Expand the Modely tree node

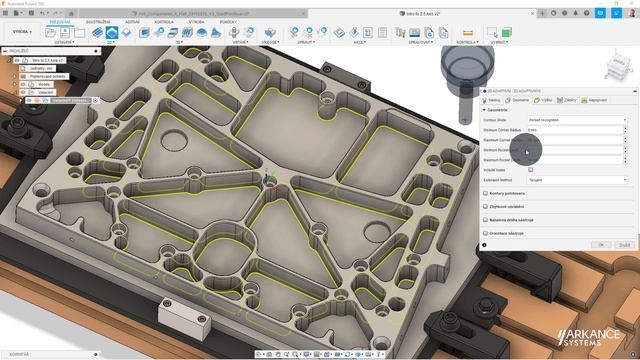click(x=16, y=84)
